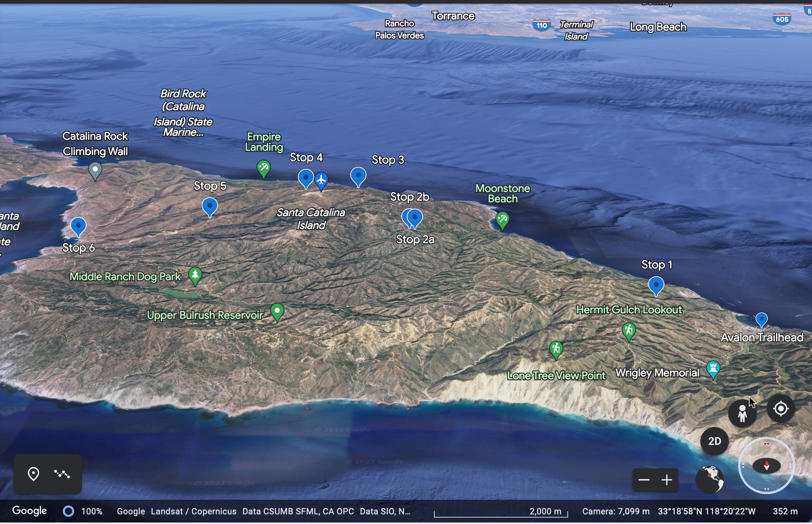Toggle the 2D view mode
812x524 pixels.
(x=714, y=441)
